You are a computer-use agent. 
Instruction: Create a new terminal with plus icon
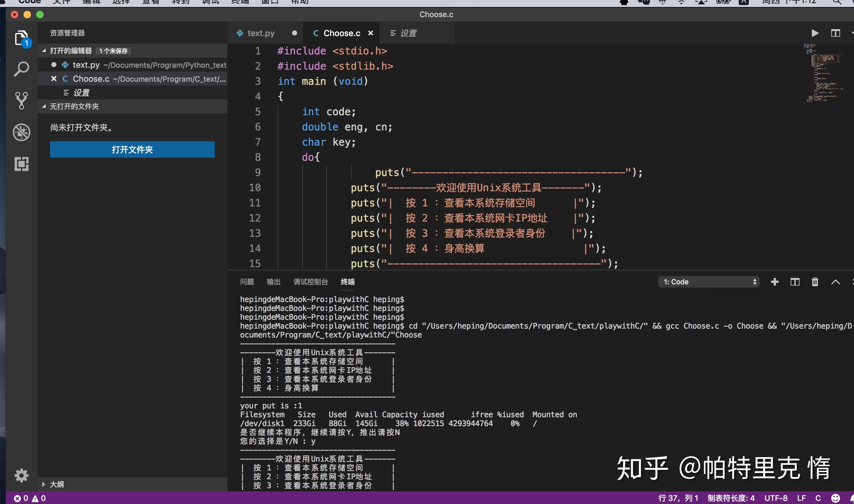(x=774, y=282)
